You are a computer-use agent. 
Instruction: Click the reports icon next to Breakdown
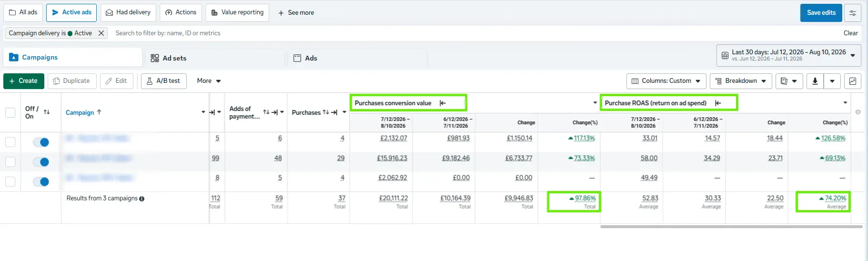(x=789, y=81)
